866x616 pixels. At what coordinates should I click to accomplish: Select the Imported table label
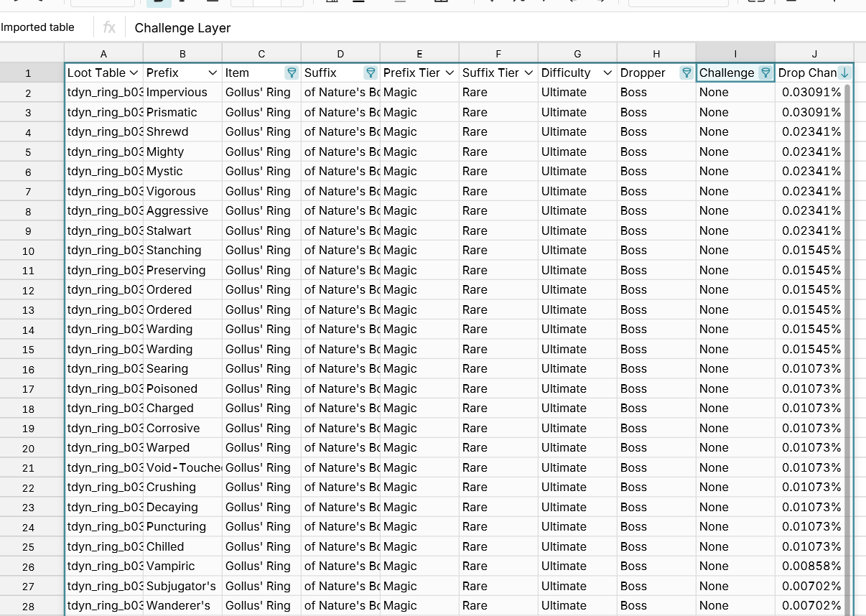click(x=37, y=27)
